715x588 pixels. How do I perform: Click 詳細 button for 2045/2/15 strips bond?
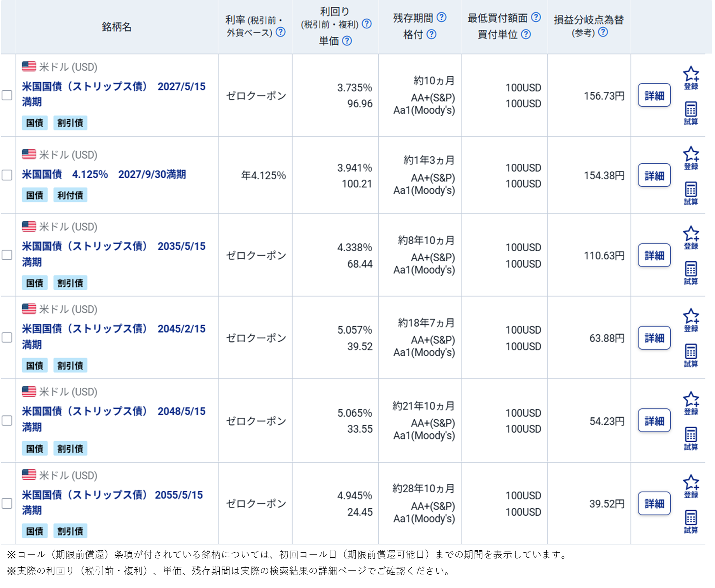click(654, 338)
